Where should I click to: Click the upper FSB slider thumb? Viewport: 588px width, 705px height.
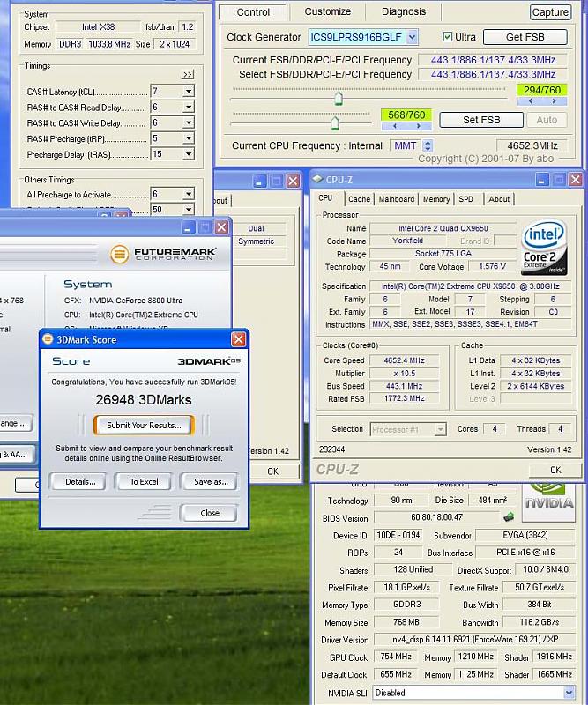point(339,98)
